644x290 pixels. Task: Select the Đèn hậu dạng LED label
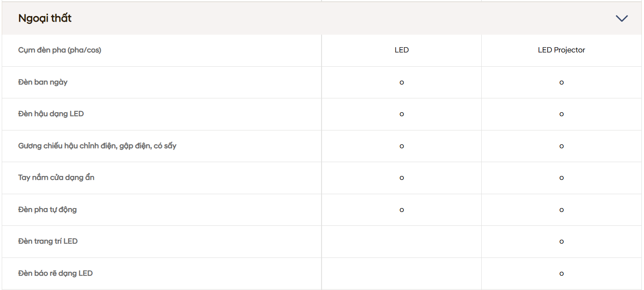pos(51,114)
